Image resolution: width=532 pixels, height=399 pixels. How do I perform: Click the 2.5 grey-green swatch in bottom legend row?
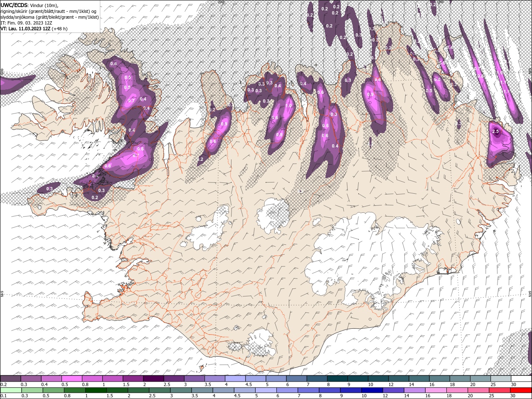point(160,390)
